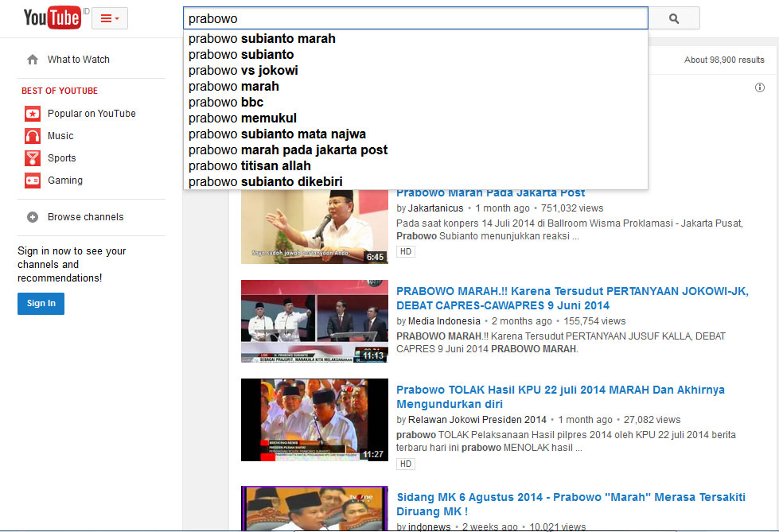Visit the indonews channel link
The width and height of the screenshot is (779, 532).
(x=429, y=526)
